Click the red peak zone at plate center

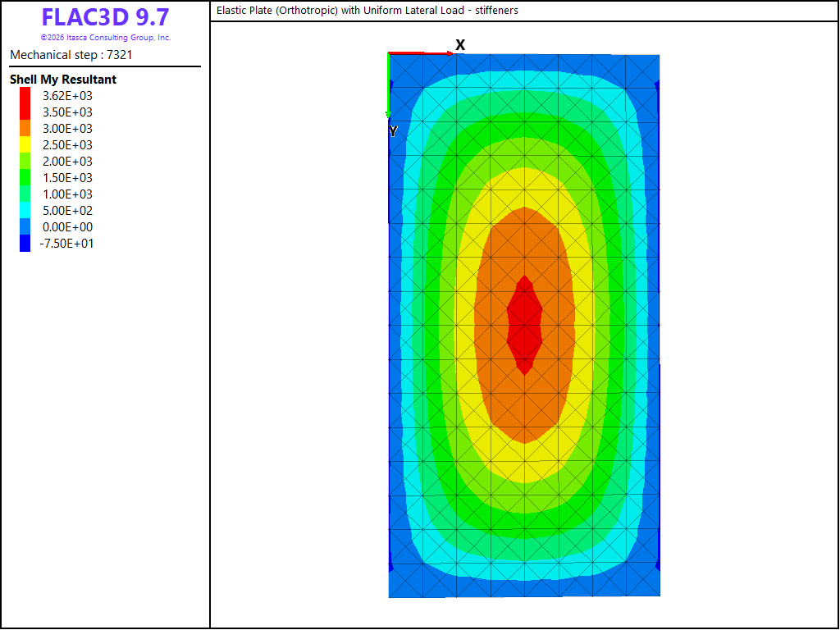click(524, 325)
